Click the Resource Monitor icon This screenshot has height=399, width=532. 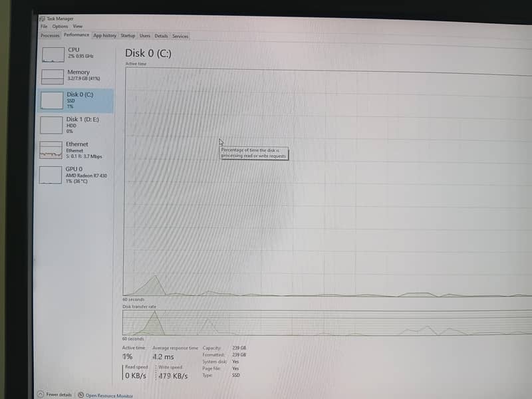click(80, 395)
